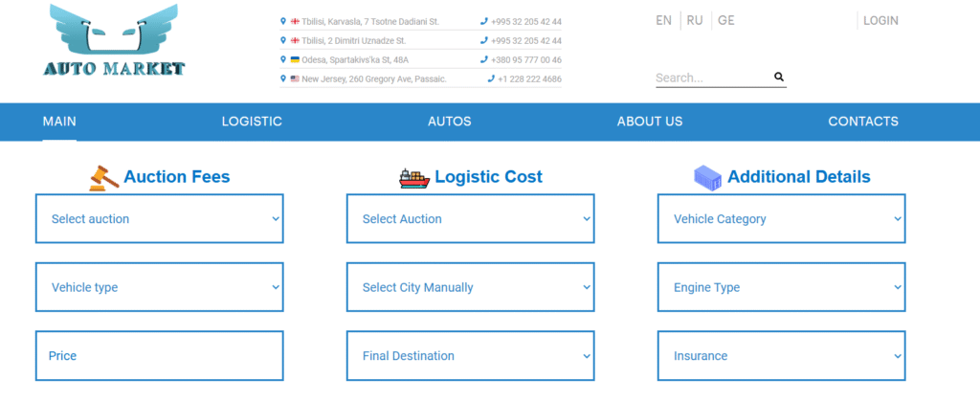The image size is (980, 402).
Task: Click the Additional Details container icon
Action: pos(707,177)
